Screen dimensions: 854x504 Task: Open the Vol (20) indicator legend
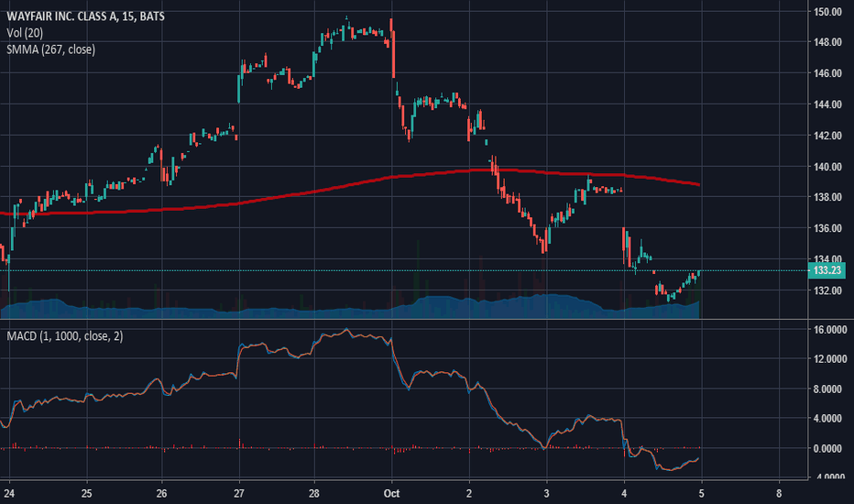point(25,33)
